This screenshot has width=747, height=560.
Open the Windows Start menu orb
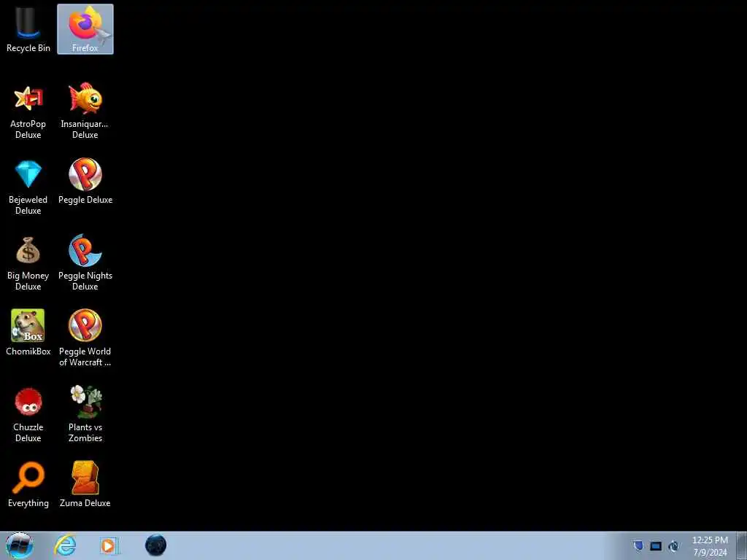20,545
